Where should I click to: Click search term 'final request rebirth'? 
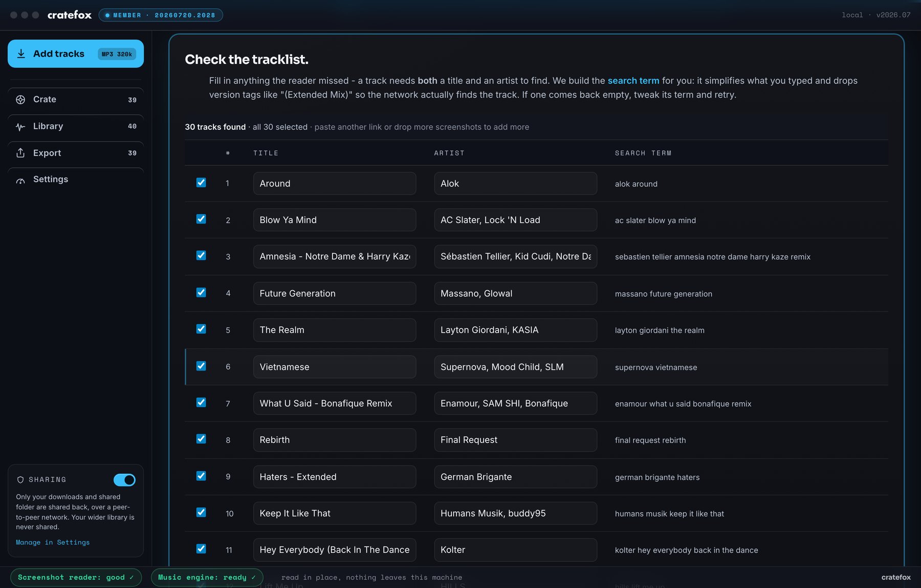tap(650, 440)
